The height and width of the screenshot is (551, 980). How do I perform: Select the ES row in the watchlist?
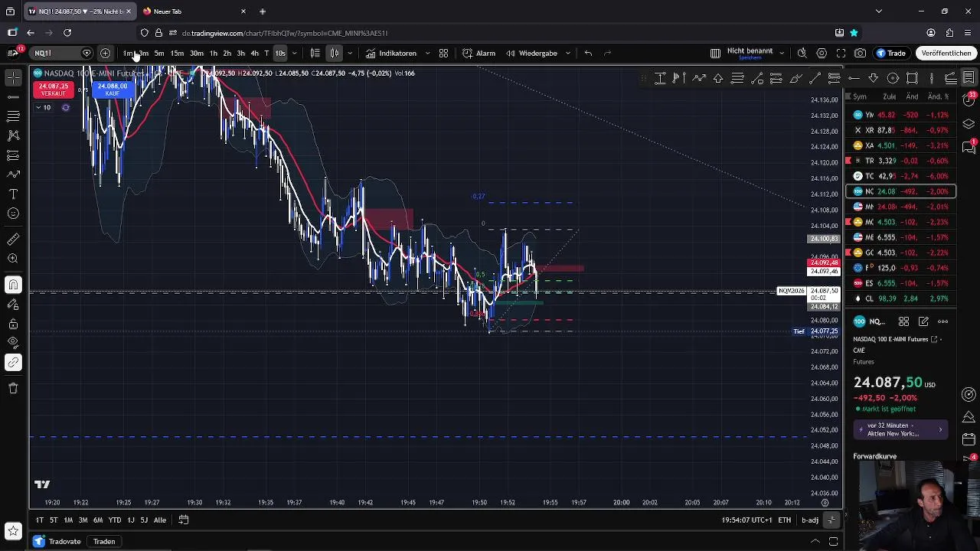pyautogui.click(x=900, y=283)
